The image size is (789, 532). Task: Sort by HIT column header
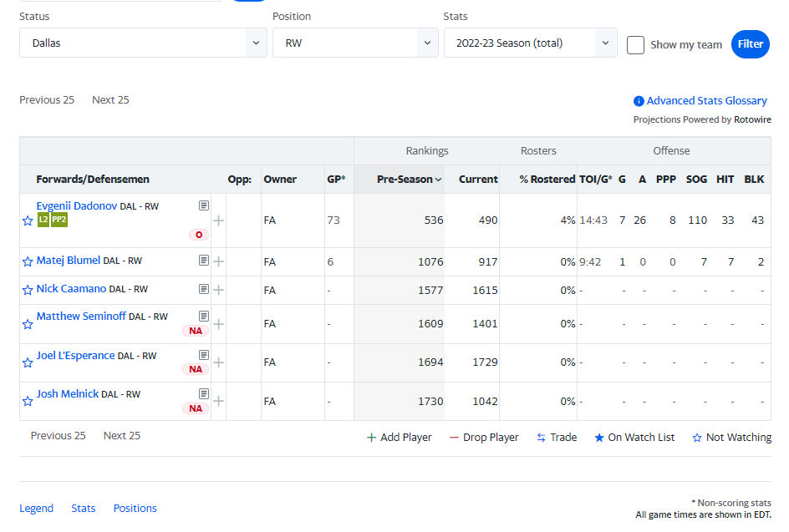[725, 180]
